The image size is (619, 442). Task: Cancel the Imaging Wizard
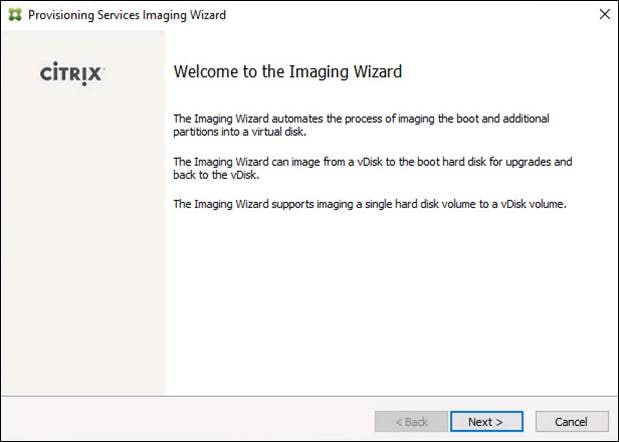(x=572, y=421)
